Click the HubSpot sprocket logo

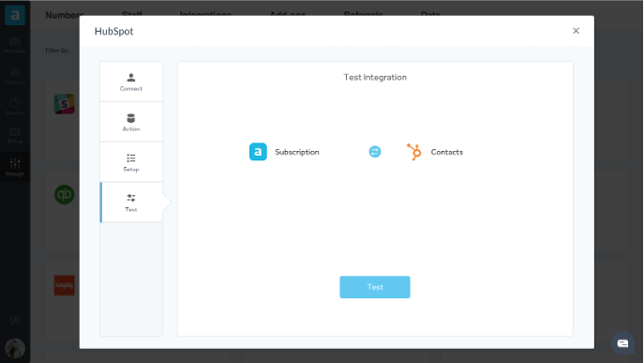point(414,152)
